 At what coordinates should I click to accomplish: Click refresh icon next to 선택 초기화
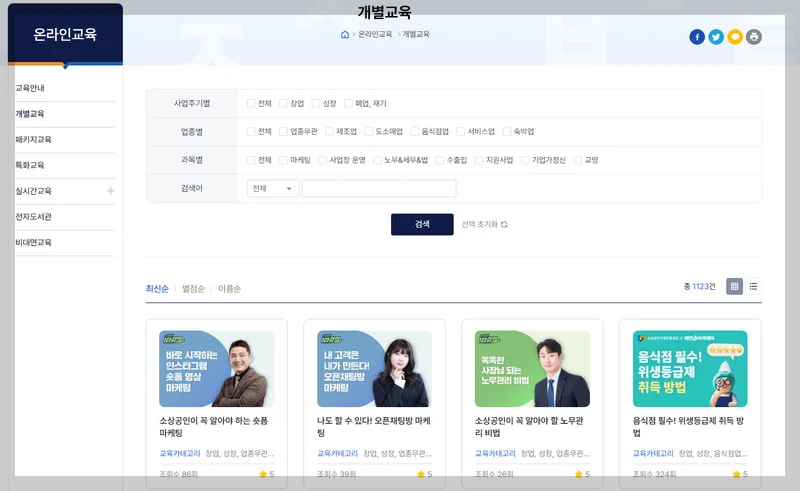point(504,225)
